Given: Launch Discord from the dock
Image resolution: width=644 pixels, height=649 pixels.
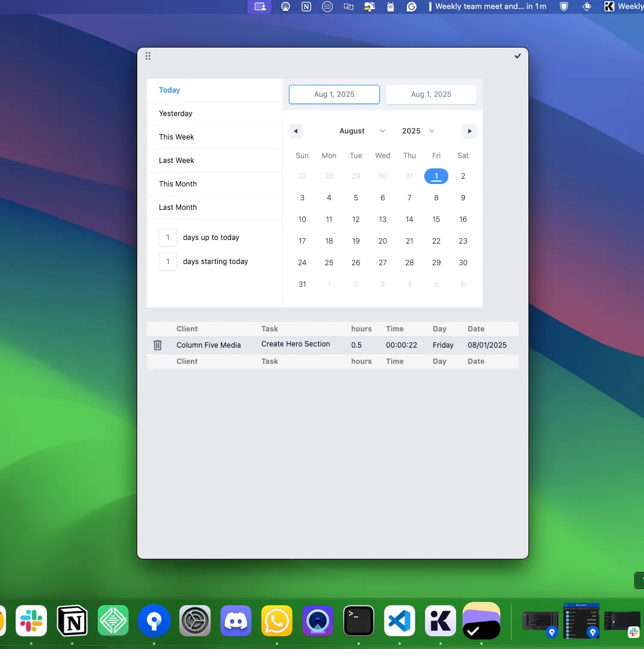Looking at the screenshot, I should click(236, 621).
